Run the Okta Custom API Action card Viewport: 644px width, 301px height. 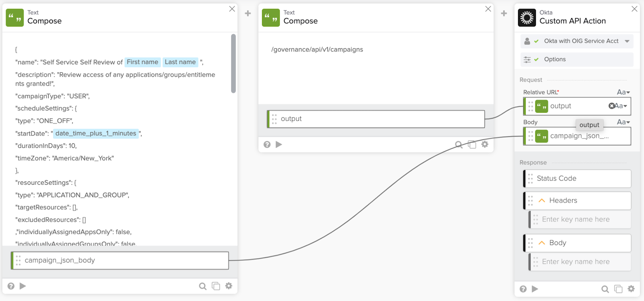tap(535, 289)
